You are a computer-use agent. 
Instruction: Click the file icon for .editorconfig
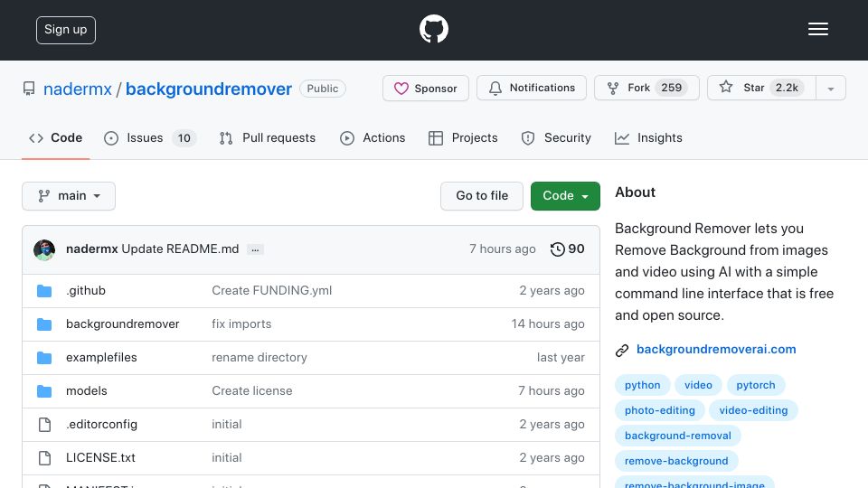45,425
